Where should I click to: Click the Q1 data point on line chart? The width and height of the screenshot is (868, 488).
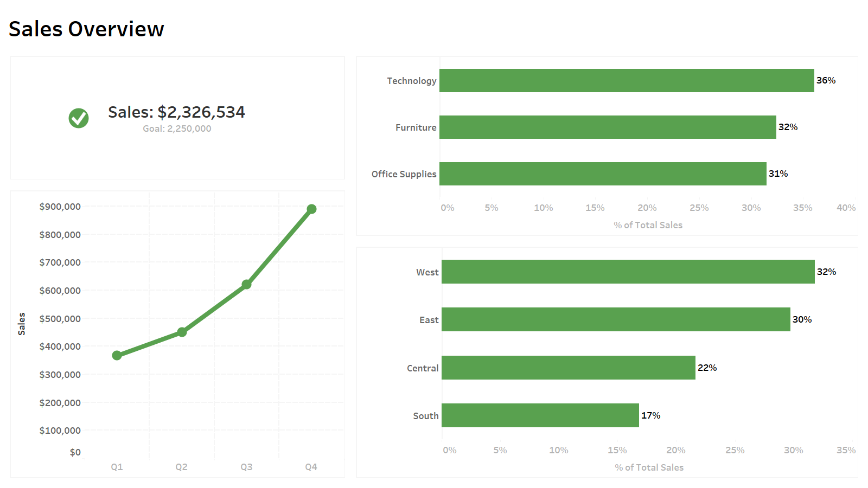[117, 355]
